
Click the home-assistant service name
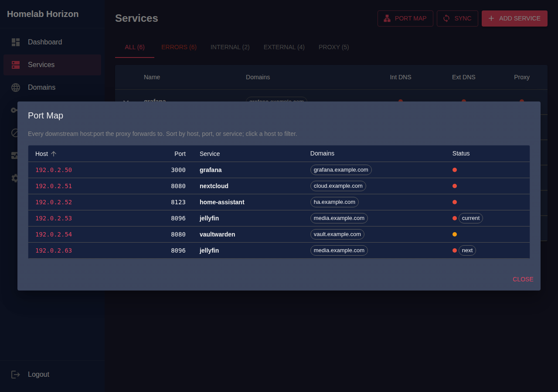(222, 202)
